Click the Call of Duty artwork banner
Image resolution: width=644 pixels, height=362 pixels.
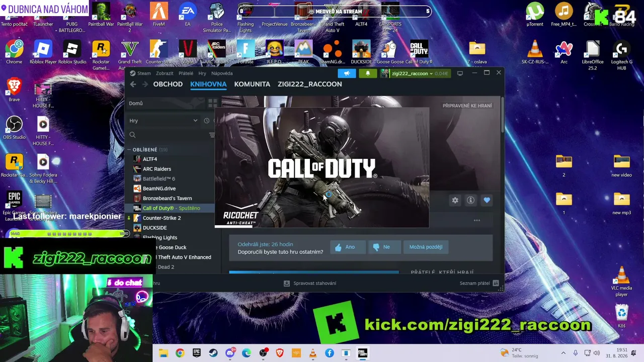coord(322,167)
